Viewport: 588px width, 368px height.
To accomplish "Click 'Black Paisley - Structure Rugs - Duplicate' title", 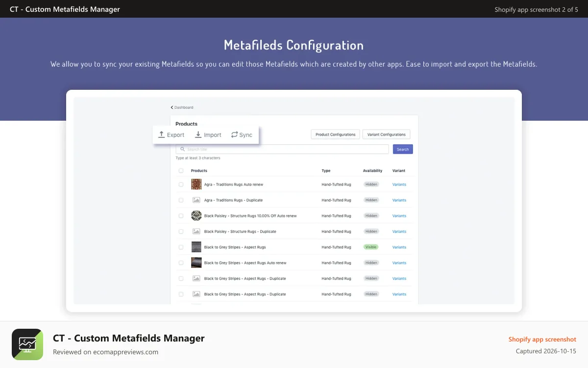I will tap(240, 232).
